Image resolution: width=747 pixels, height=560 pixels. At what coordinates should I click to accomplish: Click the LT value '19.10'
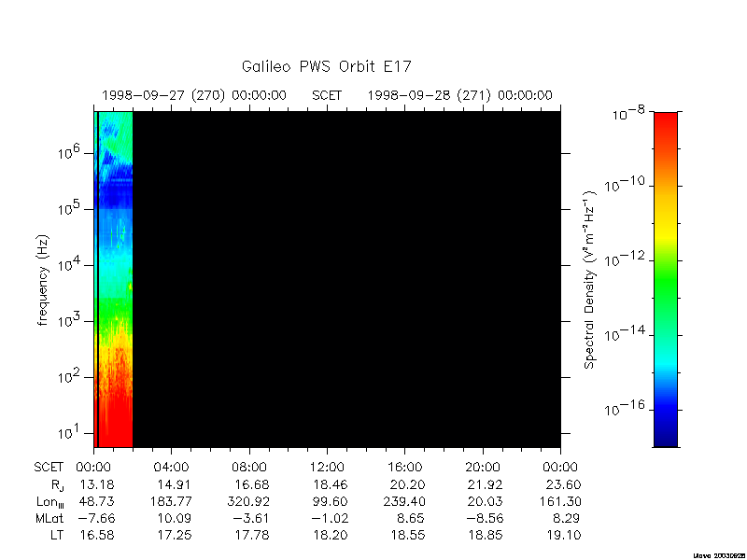point(563,536)
